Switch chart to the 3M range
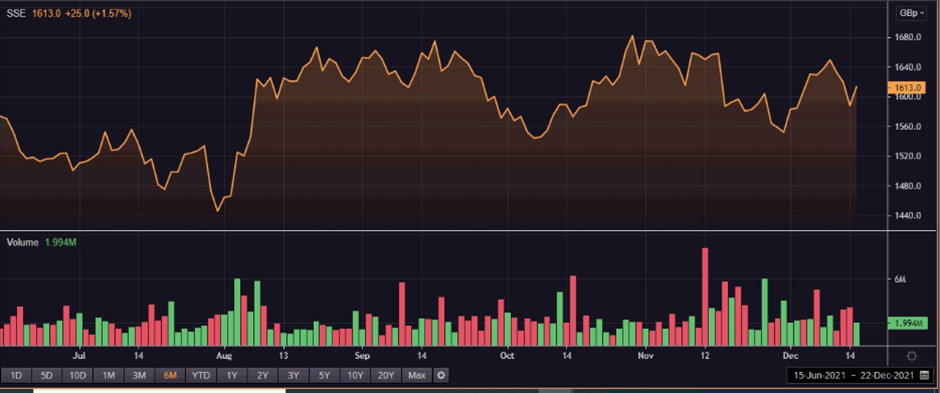The height and width of the screenshot is (393, 940). (139, 376)
